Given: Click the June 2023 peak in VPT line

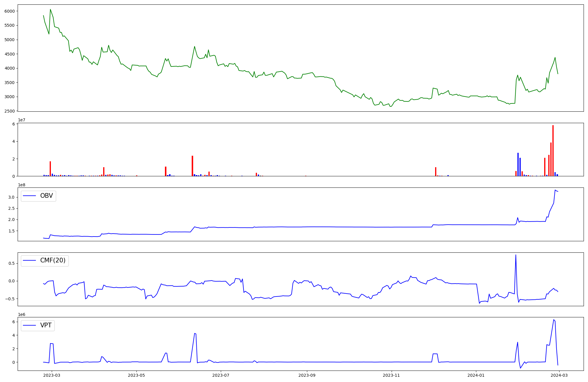Looking at the screenshot, I should (x=195, y=334).
